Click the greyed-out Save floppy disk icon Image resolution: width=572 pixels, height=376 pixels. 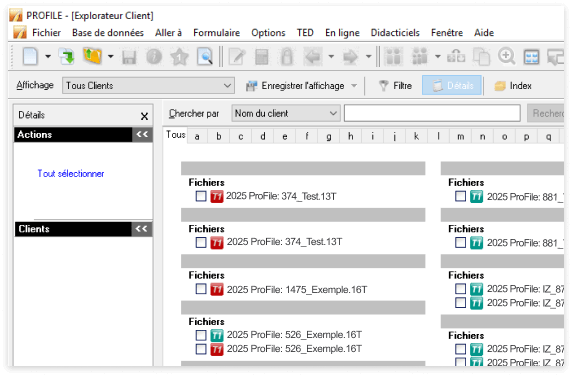point(129,57)
